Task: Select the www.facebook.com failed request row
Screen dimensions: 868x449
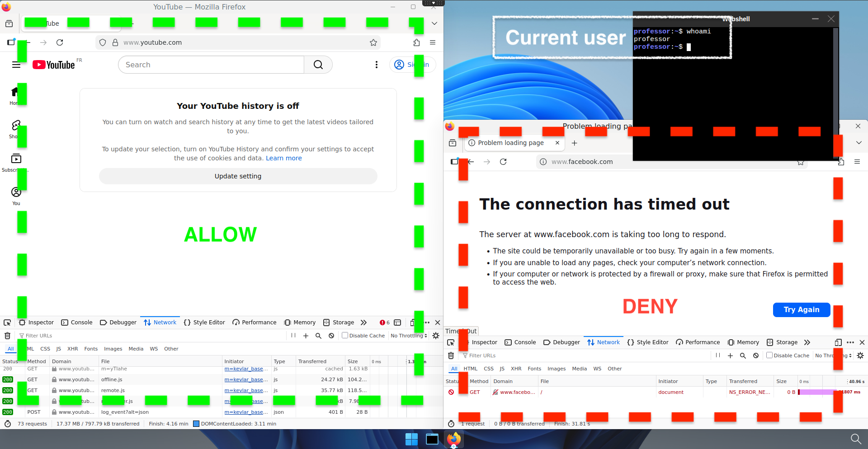Action: coord(656,392)
